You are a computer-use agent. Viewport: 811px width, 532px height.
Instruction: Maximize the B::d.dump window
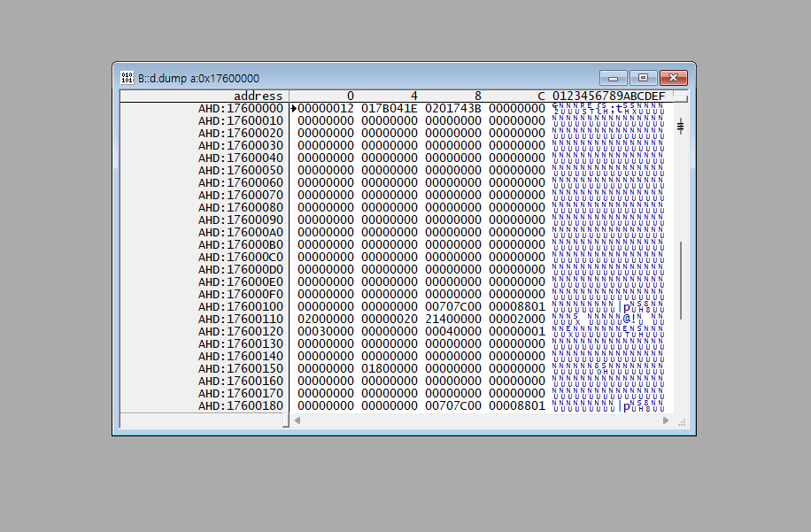(644, 78)
